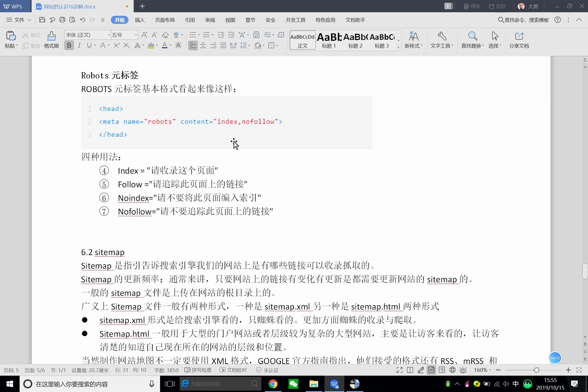588x392 pixels.
Task: Toggle Bold formatting
Action: (69, 45)
